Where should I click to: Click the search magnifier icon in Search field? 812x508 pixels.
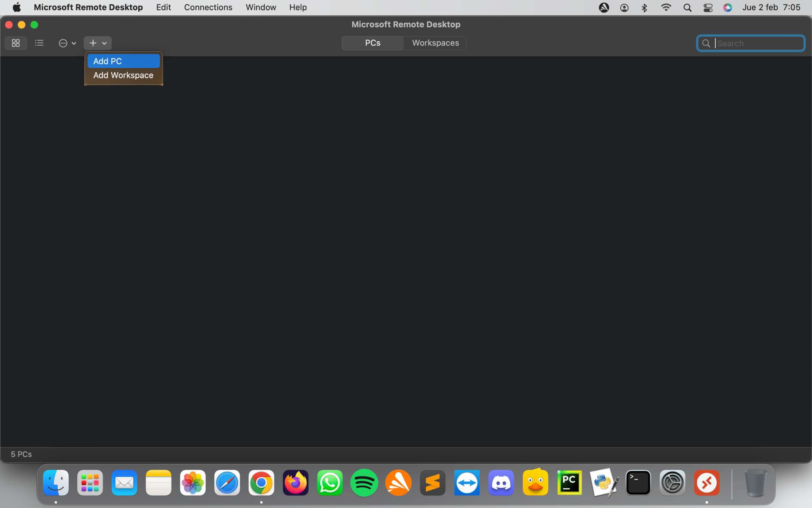(x=706, y=43)
